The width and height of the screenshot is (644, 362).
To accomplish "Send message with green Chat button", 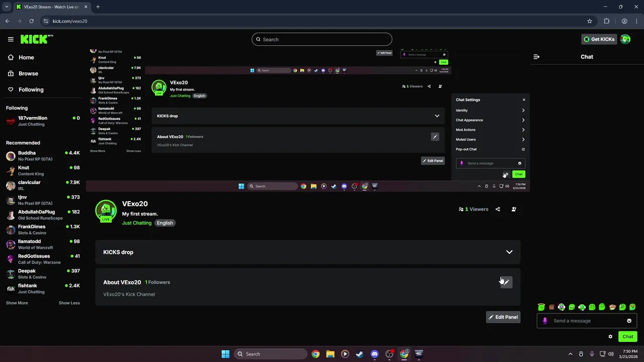I will tap(628, 336).
